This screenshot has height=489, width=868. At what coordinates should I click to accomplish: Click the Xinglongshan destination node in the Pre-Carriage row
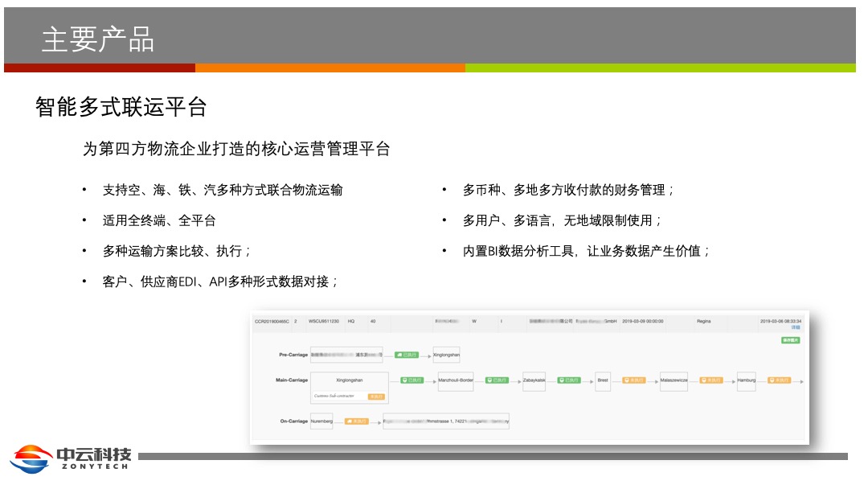446,355
